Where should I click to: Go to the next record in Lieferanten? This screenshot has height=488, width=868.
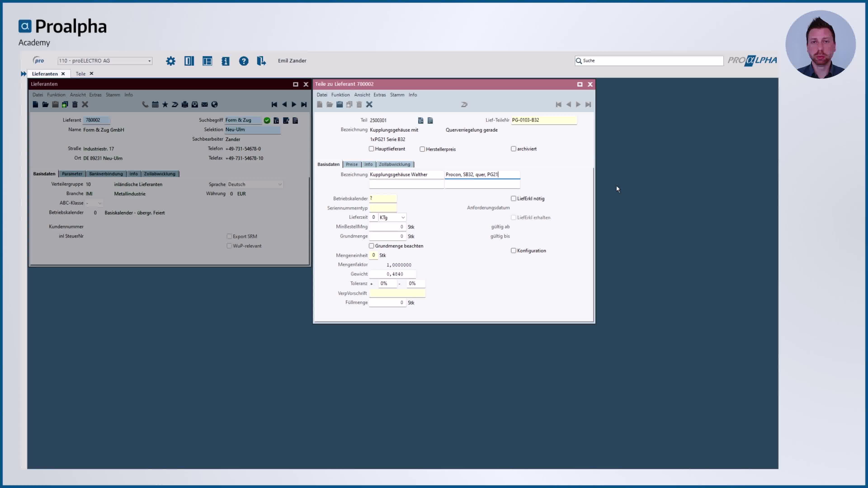[x=294, y=104]
